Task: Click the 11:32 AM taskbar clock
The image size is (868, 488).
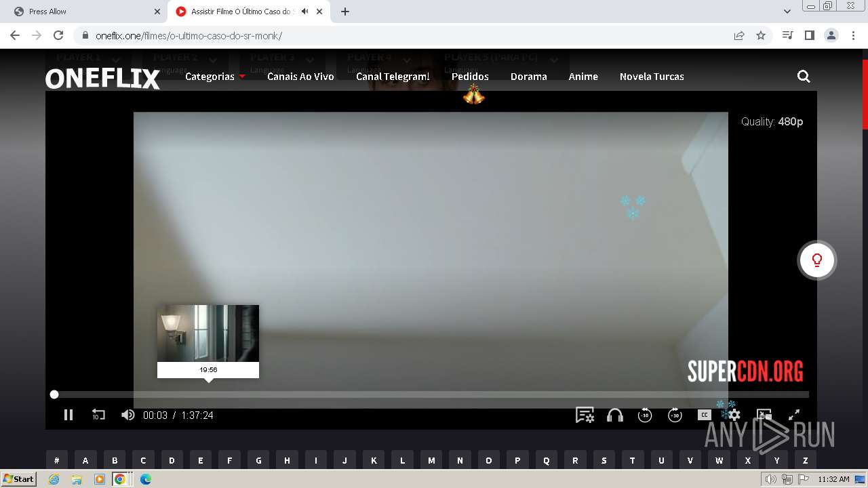Action: (833, 479)
